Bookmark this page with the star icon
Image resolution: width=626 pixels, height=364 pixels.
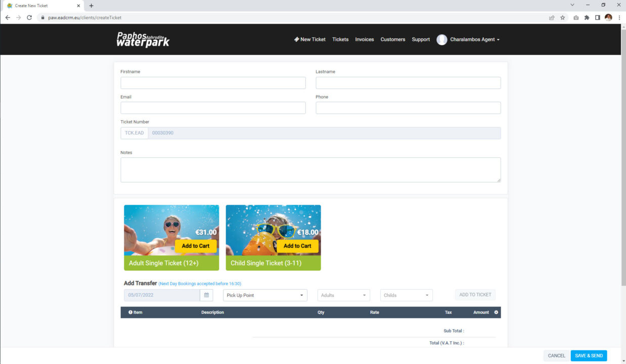click(x=562, y=17)
